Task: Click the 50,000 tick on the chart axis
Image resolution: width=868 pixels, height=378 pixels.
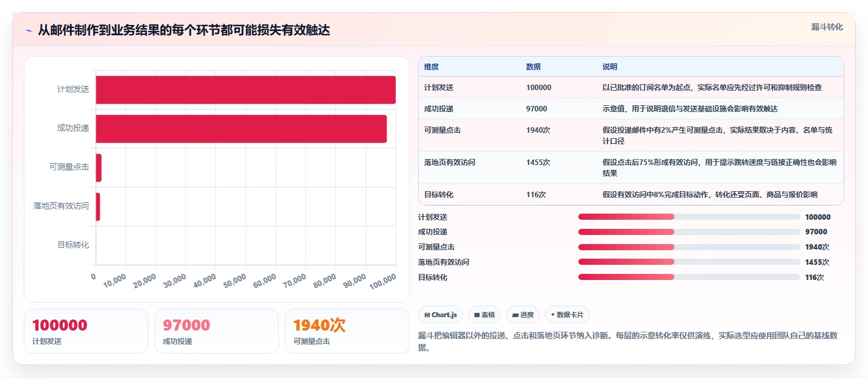Action: tap(234, 281)
